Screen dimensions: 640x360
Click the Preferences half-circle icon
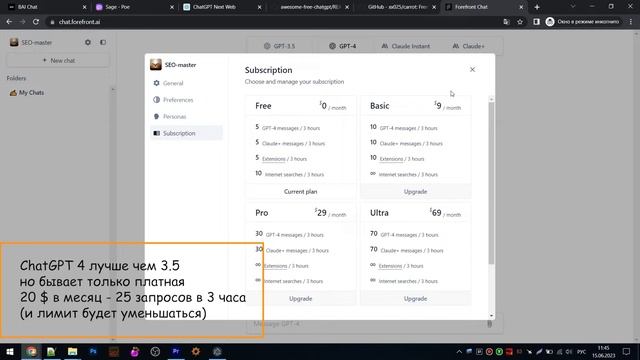coord(156,100)
